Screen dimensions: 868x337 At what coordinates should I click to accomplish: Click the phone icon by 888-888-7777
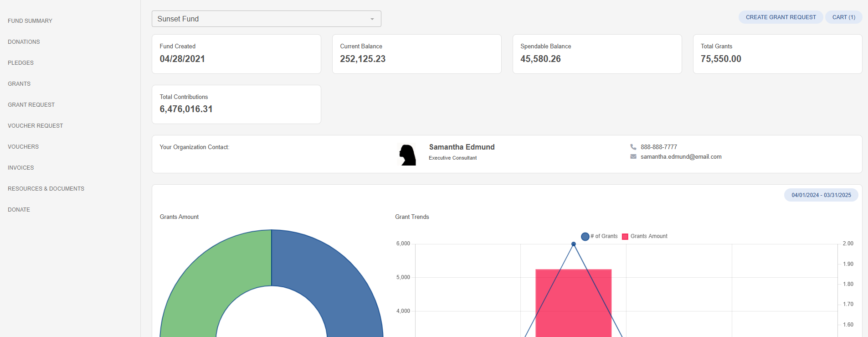coord(633,147)
